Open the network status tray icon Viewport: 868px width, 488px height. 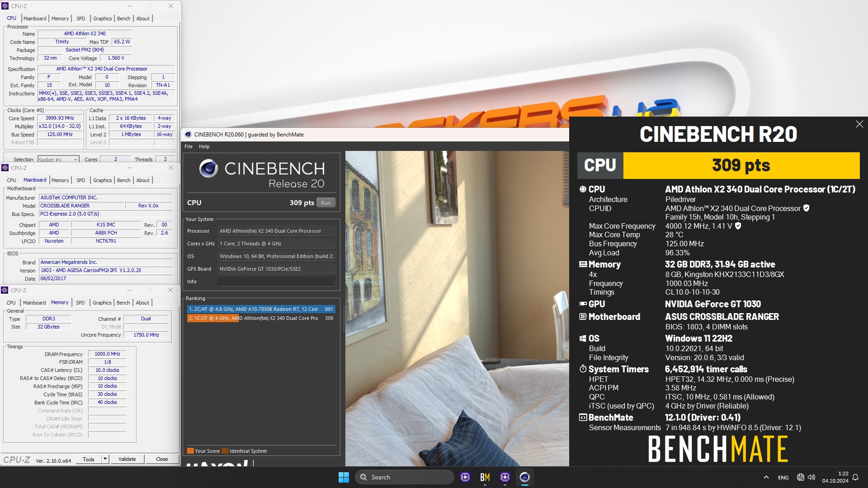[800, 477]
